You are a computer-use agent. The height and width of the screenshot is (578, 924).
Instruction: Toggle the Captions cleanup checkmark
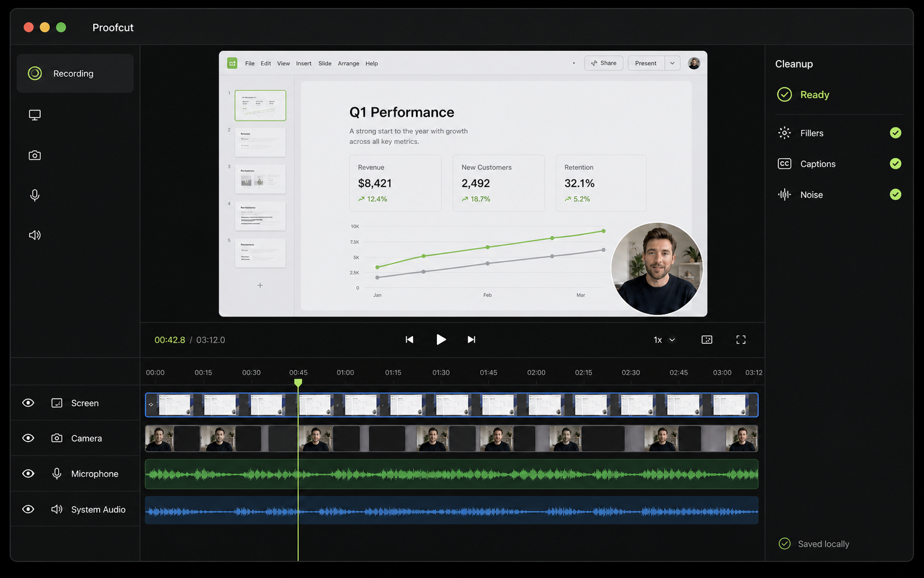(895, 164)
